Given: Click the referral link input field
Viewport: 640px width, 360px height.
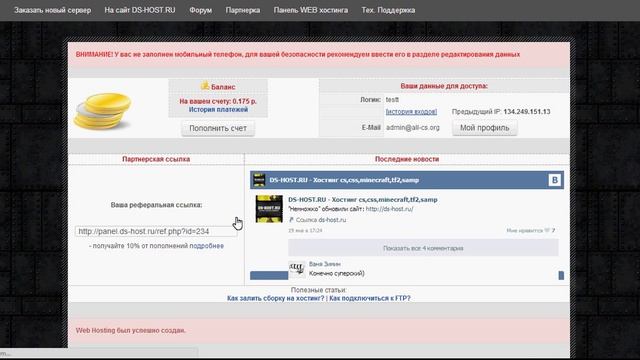Looking at the screenshot, I should pyautogui.click(x=156, y=231).
